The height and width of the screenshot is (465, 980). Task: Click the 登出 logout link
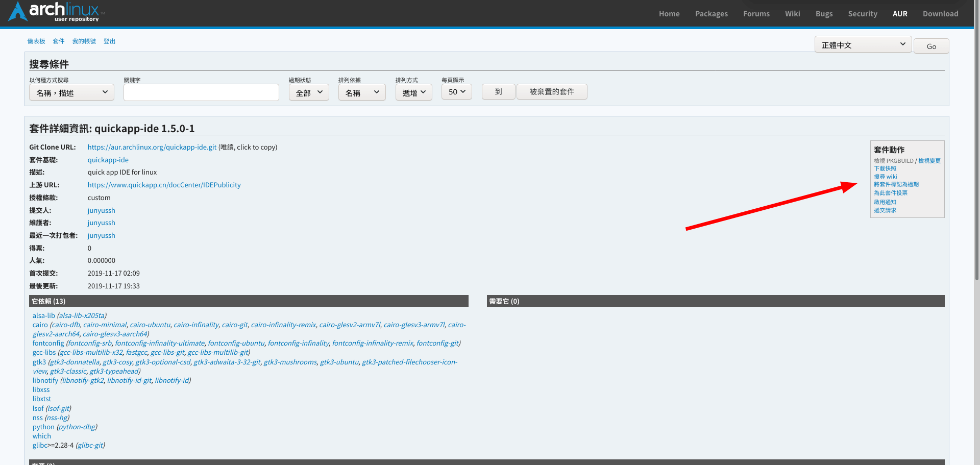click(110, 41)
